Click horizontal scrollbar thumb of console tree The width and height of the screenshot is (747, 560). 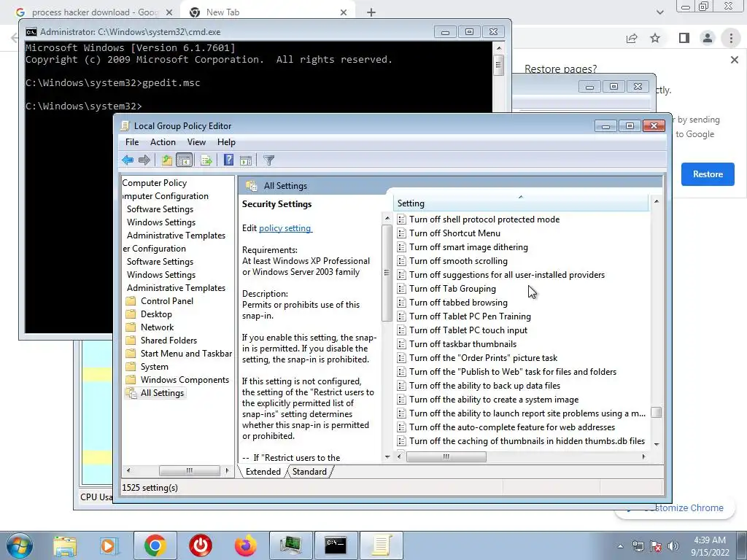[x=190, y=470]
